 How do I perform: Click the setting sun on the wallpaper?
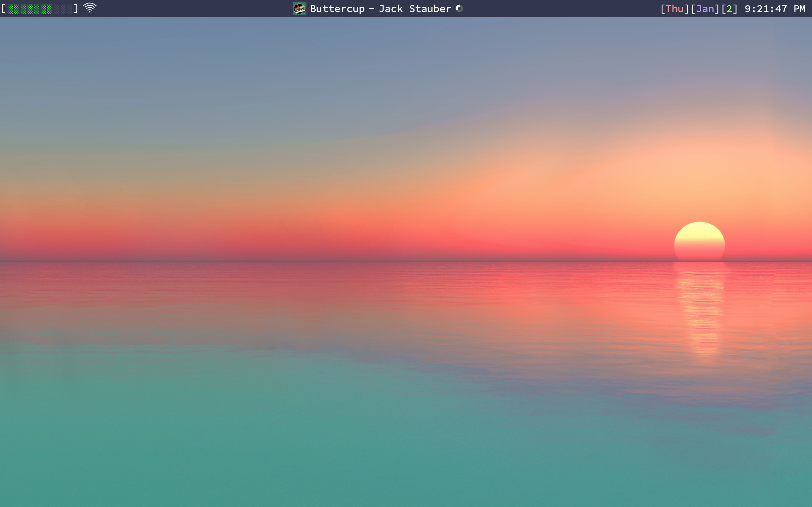click(x=699, y=241)
